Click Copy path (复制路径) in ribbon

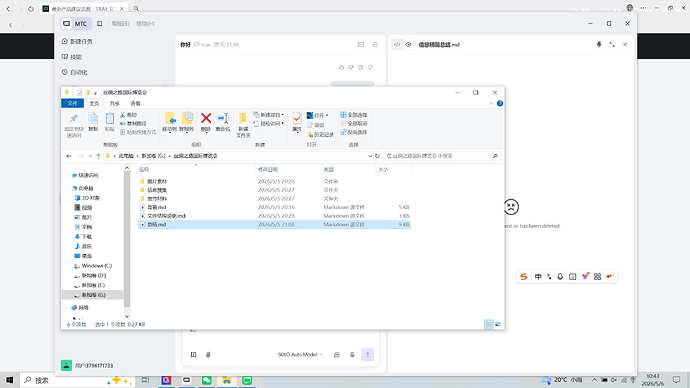point(133,124)
